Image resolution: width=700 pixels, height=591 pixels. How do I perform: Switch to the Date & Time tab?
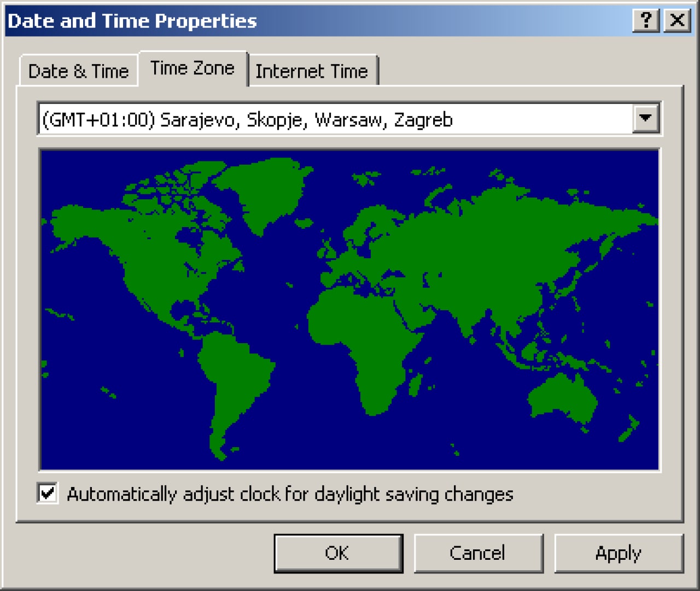(78, 71)
